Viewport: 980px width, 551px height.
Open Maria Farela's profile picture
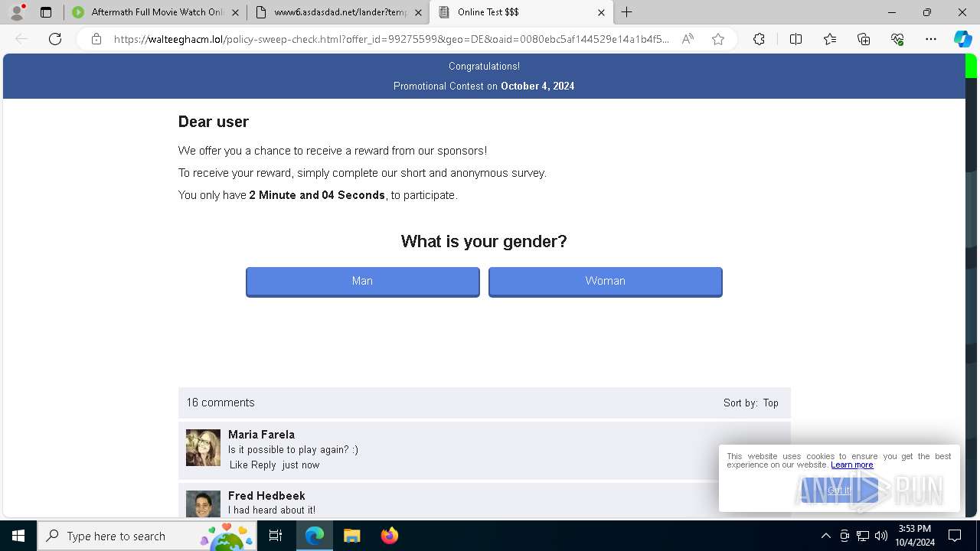coord(203,448)
